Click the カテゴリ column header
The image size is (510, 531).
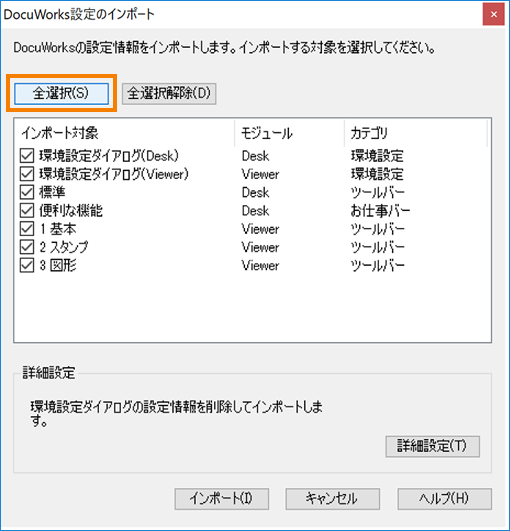(x=416, y=133)
